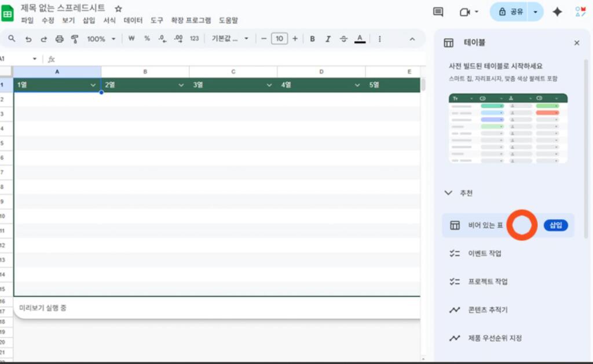593x364 pixels.
Task: Toggle italic formatting
Action: (x=328, y=39)
